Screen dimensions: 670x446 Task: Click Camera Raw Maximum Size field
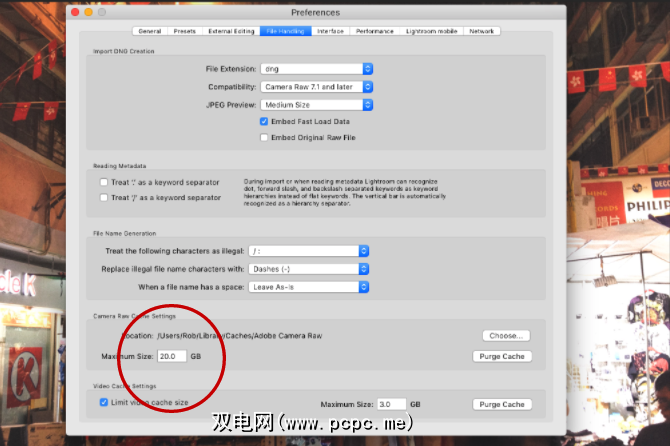(x=172, y=356)
